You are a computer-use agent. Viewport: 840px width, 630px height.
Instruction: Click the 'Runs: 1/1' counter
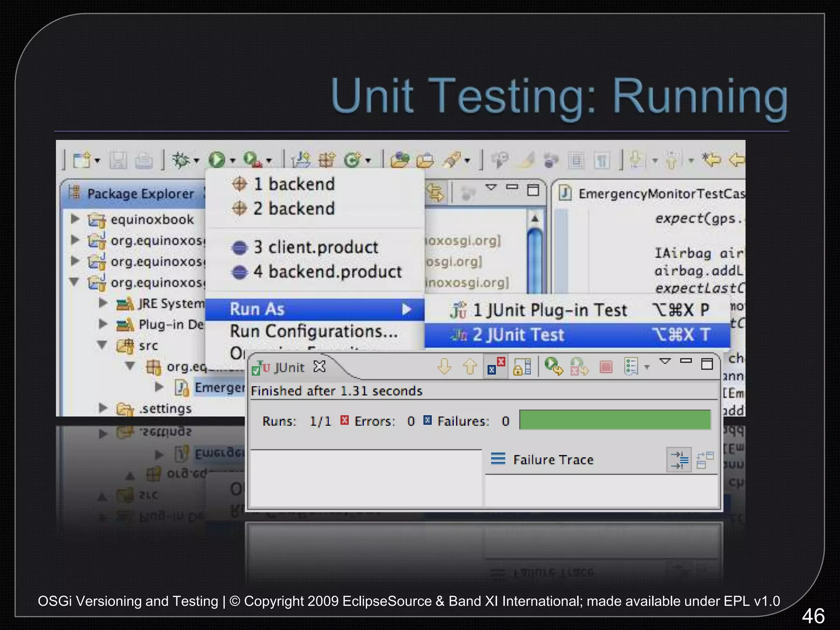297,421
